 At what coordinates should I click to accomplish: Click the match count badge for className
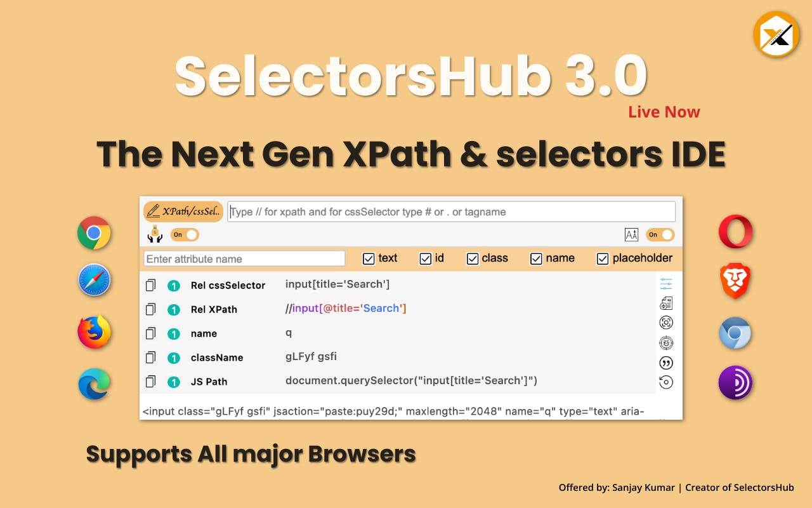tap(173, 358)
